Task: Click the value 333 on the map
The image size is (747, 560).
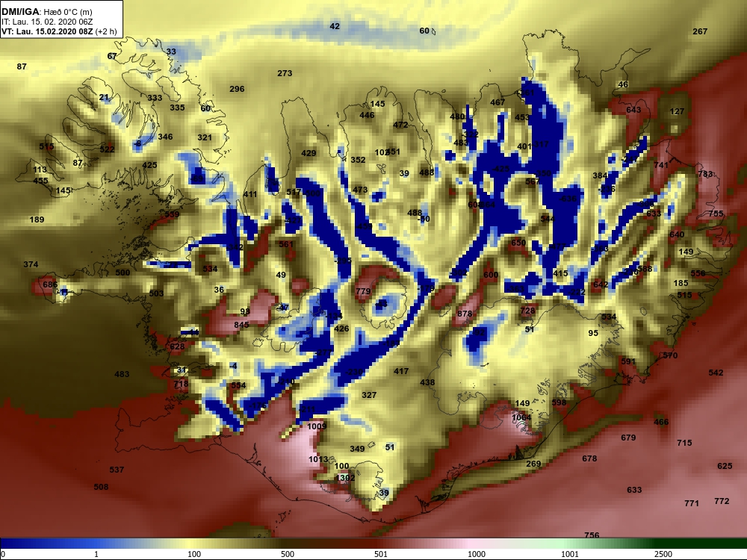Action: (x=155, y=98)
